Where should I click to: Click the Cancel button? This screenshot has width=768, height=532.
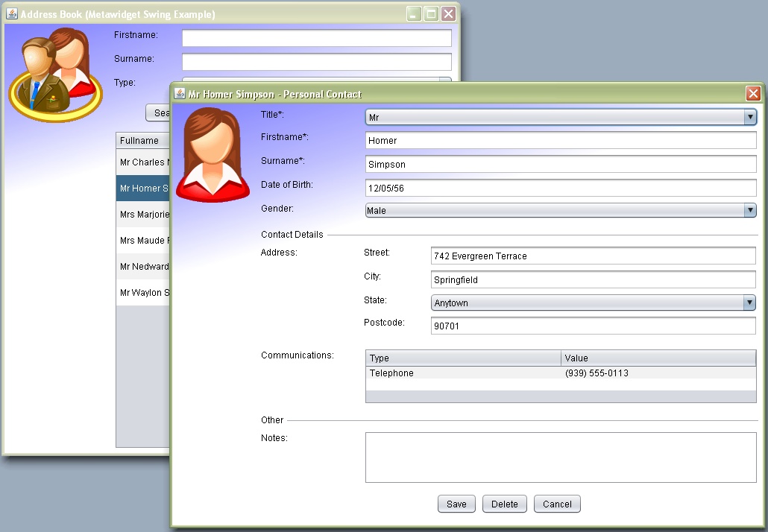point(557,504)
